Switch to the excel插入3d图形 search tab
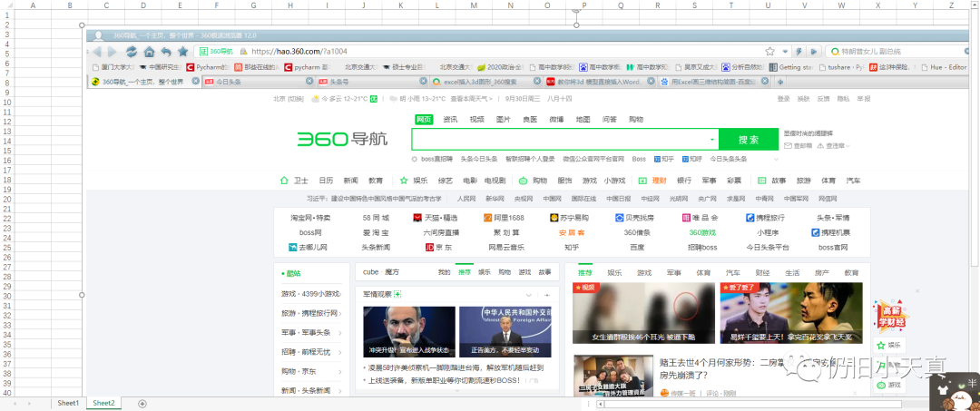Image resolution: width=980 pixels, height=411 pixels. pyautogui.click(x=485, y=81)
